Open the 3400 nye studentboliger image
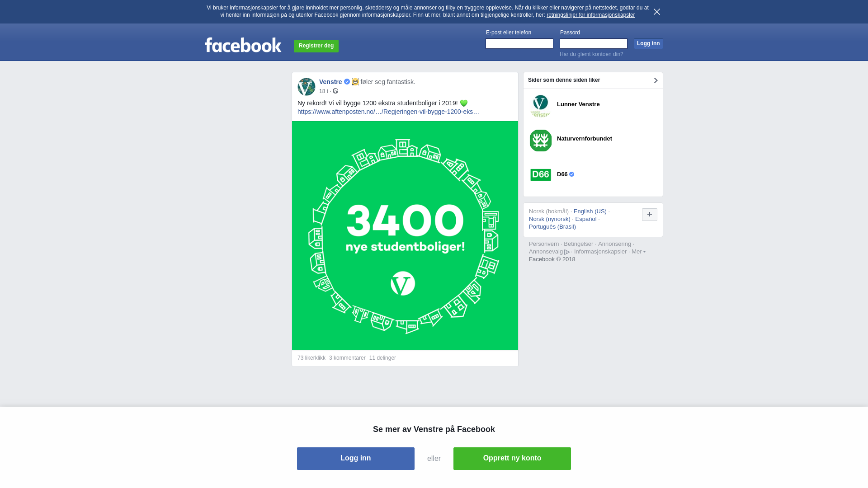This screenshot has width=868, height=488. click(x=405, y=235)
